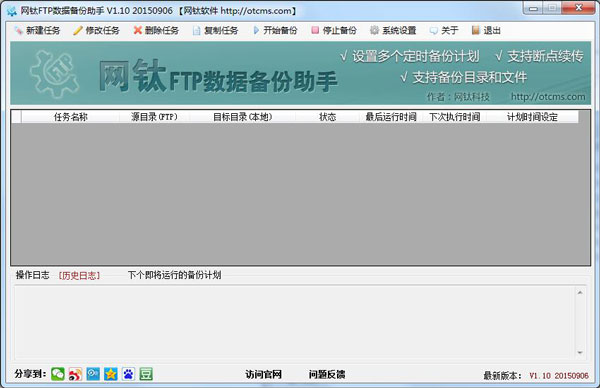
Task: Click the 新建任务 (New Task) toolbar button
Action: point(37,30)
